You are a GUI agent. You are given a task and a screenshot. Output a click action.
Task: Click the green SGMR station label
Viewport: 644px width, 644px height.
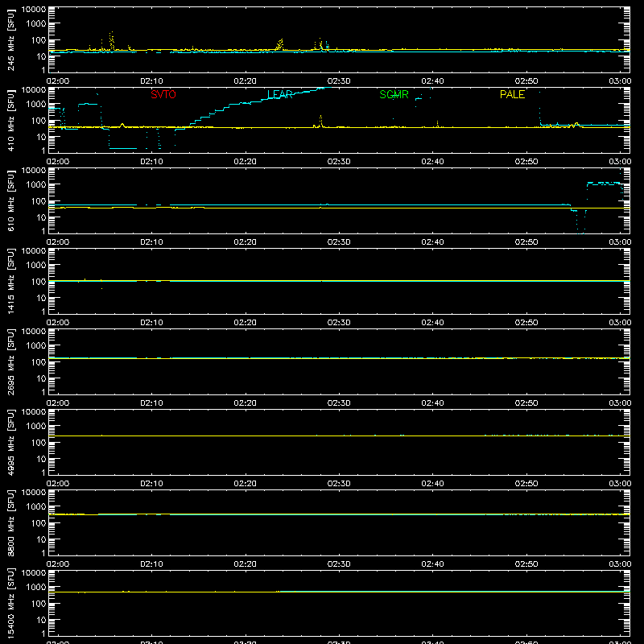click(394, 94)
